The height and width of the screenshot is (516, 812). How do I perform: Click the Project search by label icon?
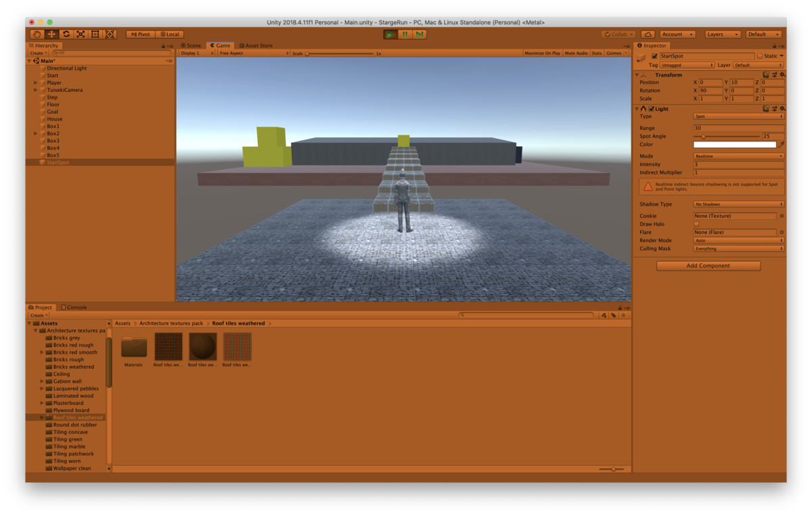(x=614, y=315)
